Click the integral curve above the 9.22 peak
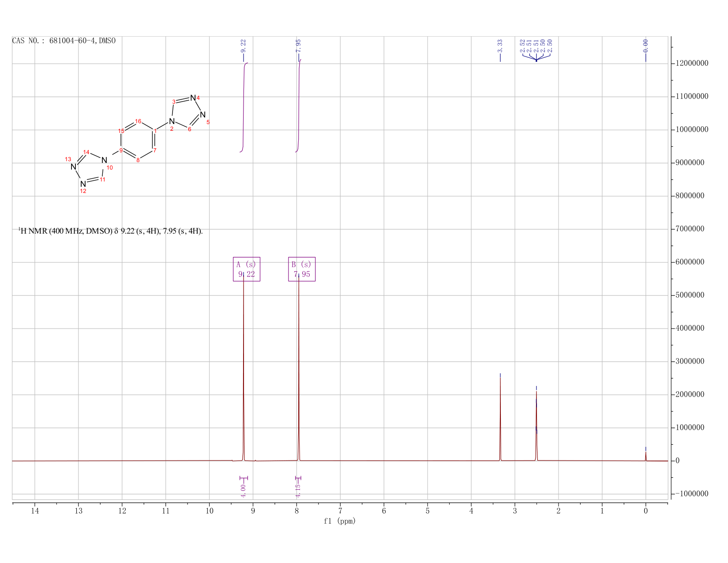This screenshot has height=563, width=728. 244,107
